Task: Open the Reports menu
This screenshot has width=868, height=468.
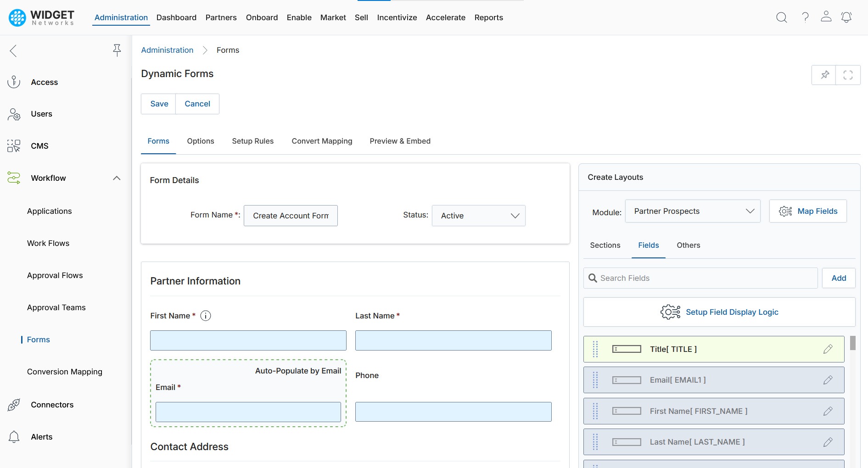Action: 489,17
